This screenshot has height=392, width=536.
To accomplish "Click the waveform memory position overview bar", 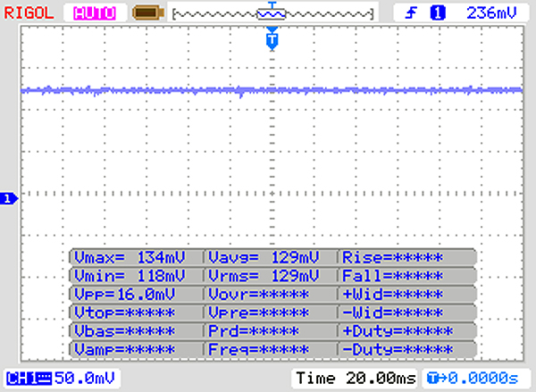I will point(272,14).
